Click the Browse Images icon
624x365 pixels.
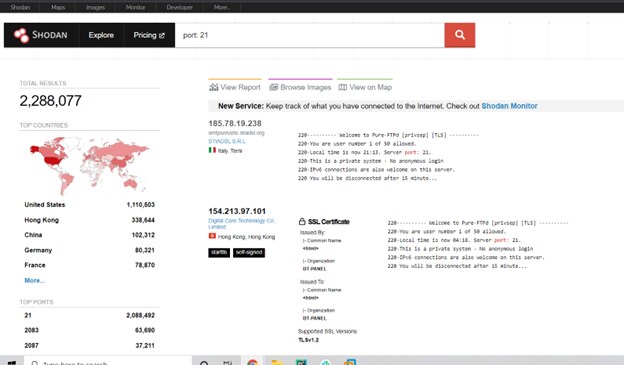274,87
